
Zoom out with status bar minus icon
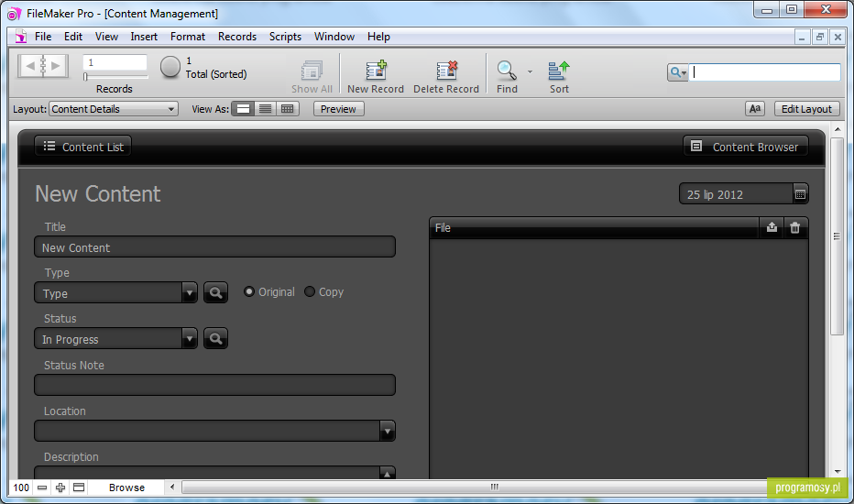(42, 488)
